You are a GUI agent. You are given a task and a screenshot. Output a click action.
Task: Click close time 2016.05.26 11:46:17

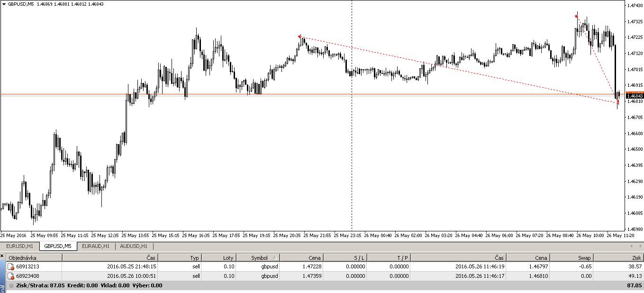[480, 276]
